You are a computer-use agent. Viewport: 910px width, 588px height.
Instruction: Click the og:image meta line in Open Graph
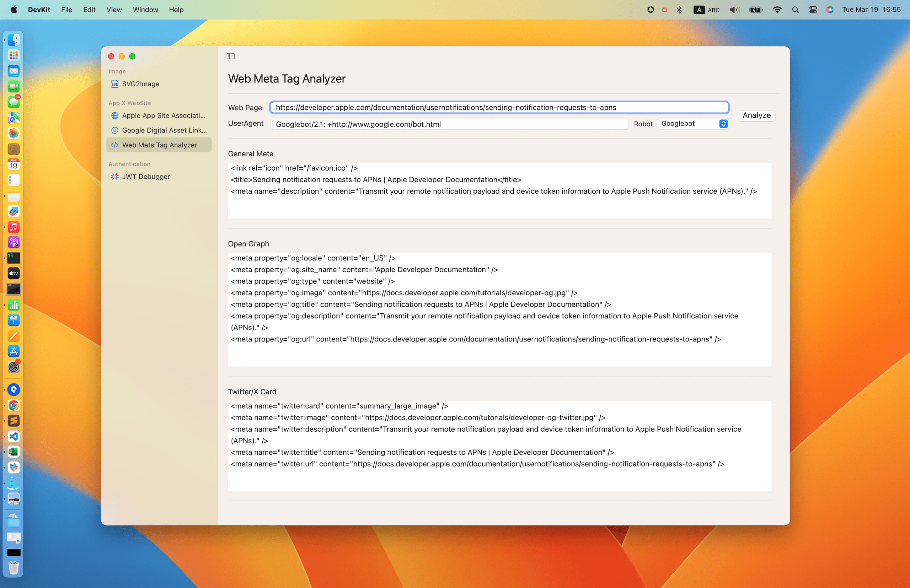[x=404, y=293]
